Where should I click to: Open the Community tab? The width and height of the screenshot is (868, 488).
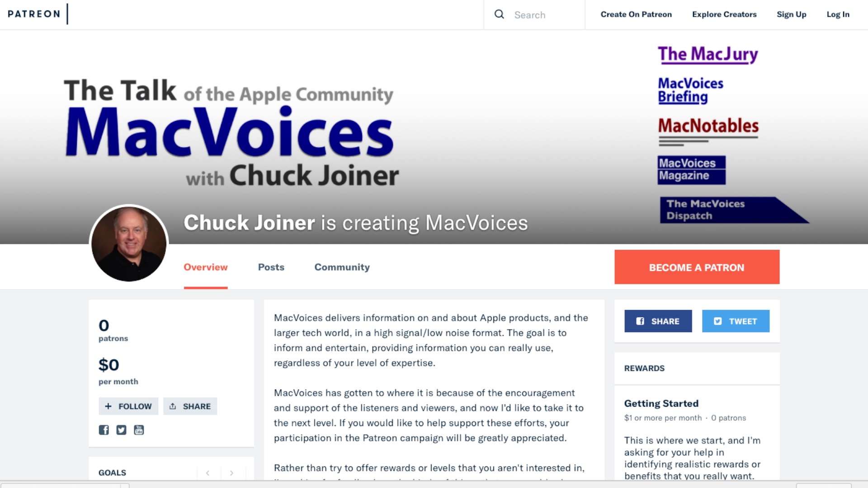click(x=342, y=267)
